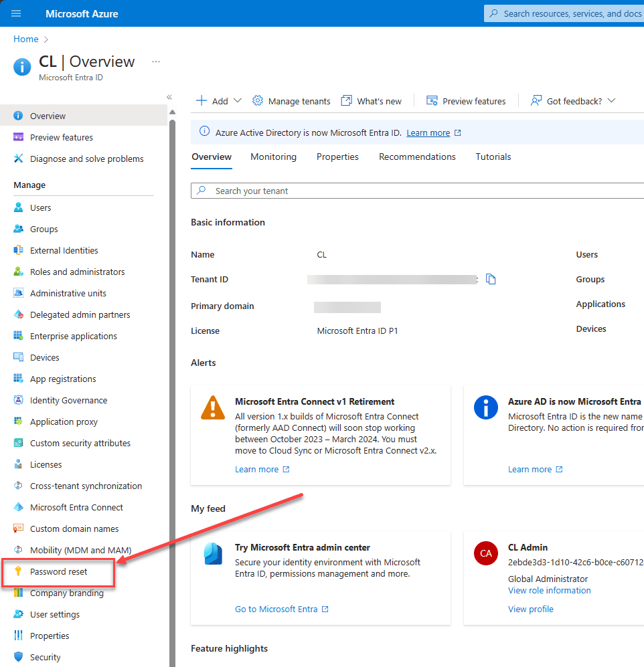Image resolution: width=644 pixels, height=667 pixels.
Task: Open What's new in toolbar
Action: point(371,101)
